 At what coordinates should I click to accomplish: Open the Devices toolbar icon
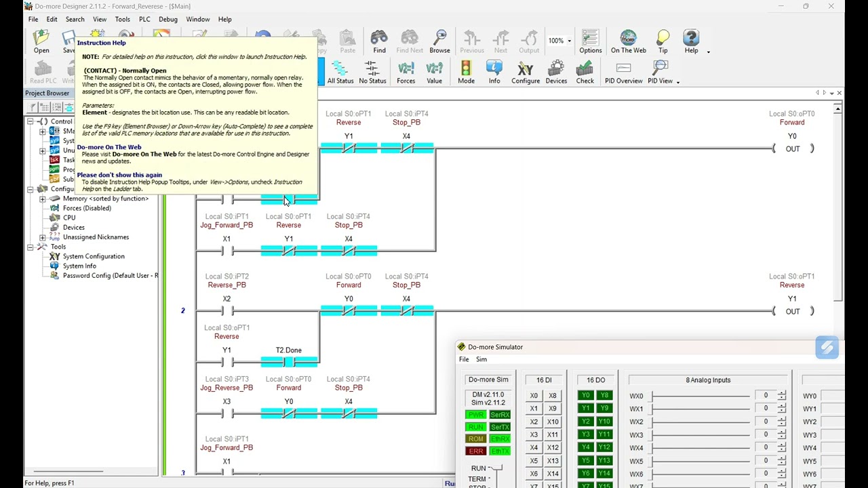click(556, 73)
